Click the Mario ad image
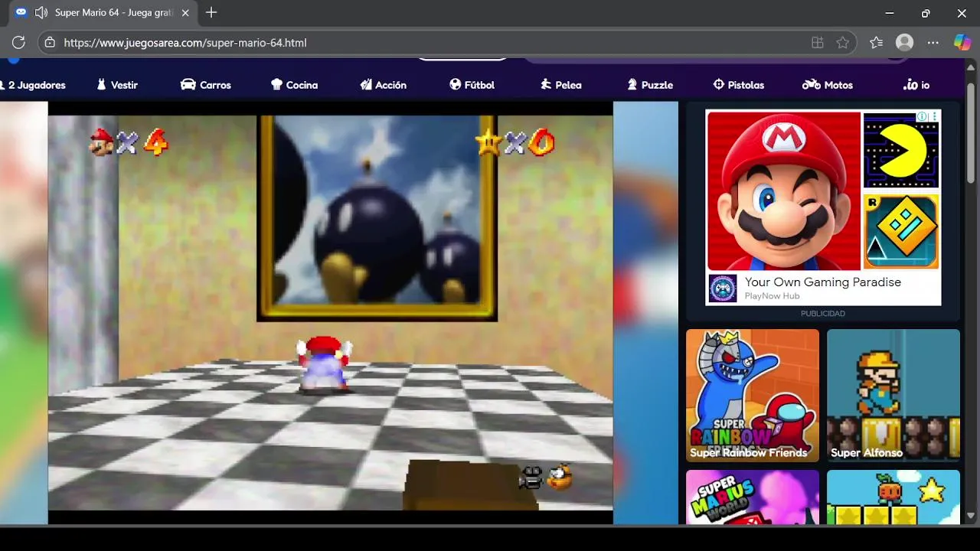The height and width of the screenshot is (551, 980). [x=783, y=191]
